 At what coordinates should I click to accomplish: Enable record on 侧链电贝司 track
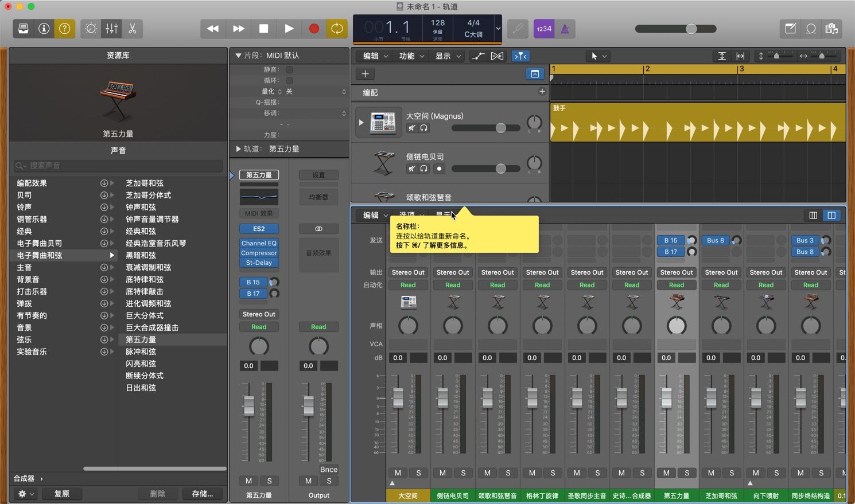(x=439, y=169)
